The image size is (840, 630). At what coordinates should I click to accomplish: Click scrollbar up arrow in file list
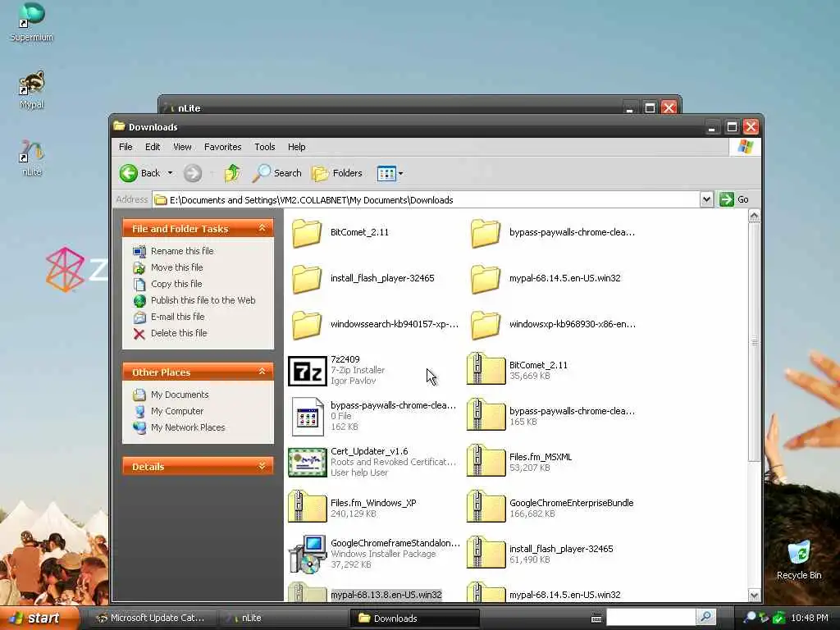click(754, 216)
